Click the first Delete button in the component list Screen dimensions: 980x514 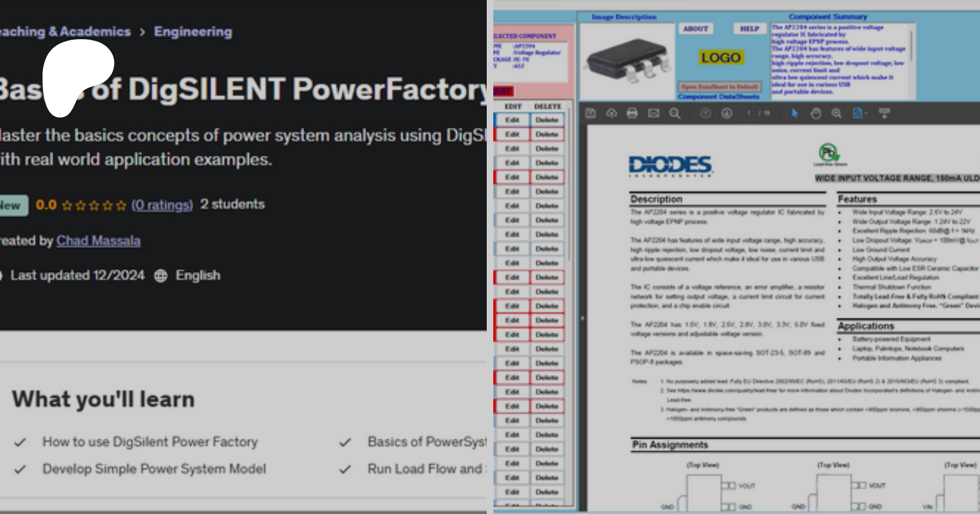tap(547, 120)
